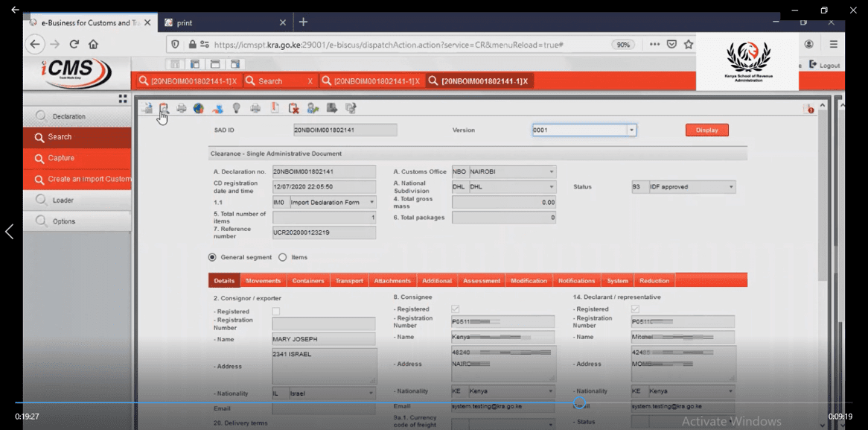Select the Items radio button
This screenshot has height=430, width=868.
282,257
